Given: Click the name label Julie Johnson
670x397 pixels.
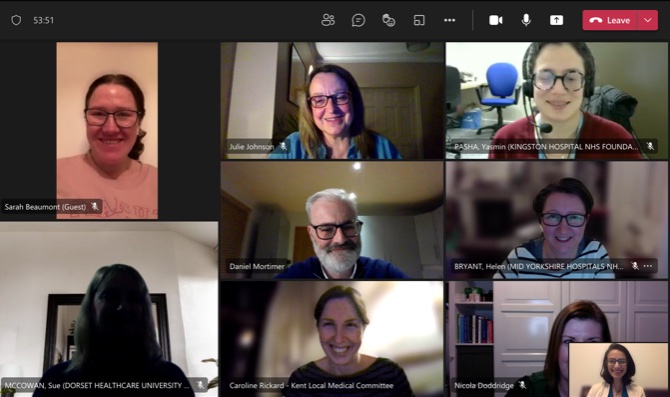Looking at the screenshot, I should pos(252,147).
